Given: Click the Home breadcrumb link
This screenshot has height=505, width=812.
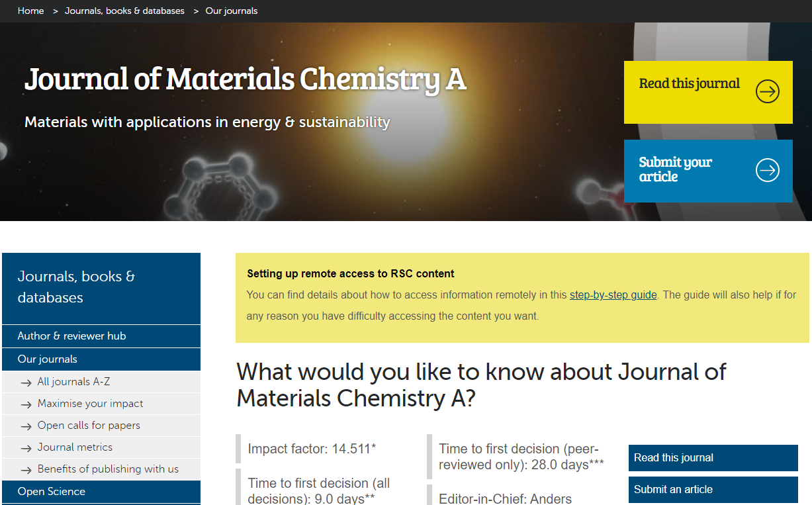Looking at the screenshot, I should [x=30, y=11].
